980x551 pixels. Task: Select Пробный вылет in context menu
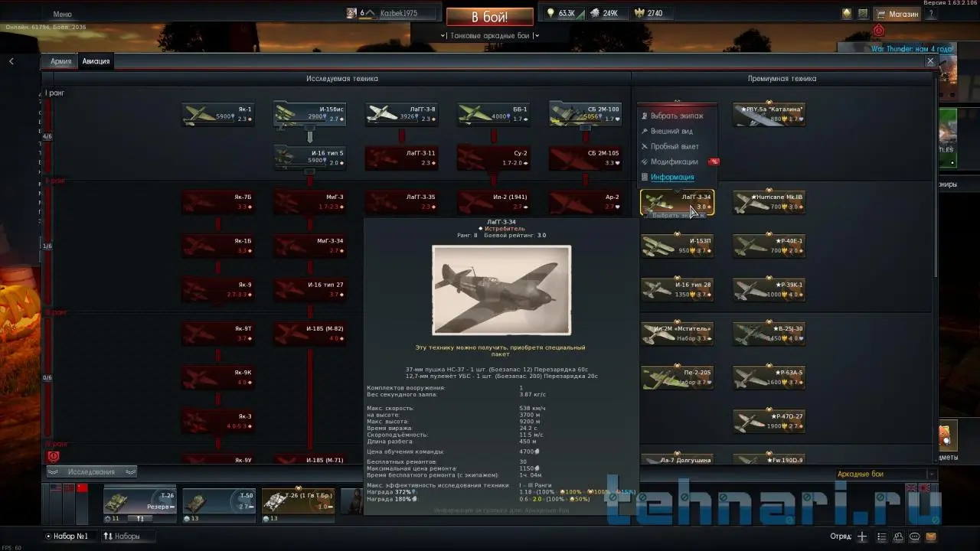[675, 146]
